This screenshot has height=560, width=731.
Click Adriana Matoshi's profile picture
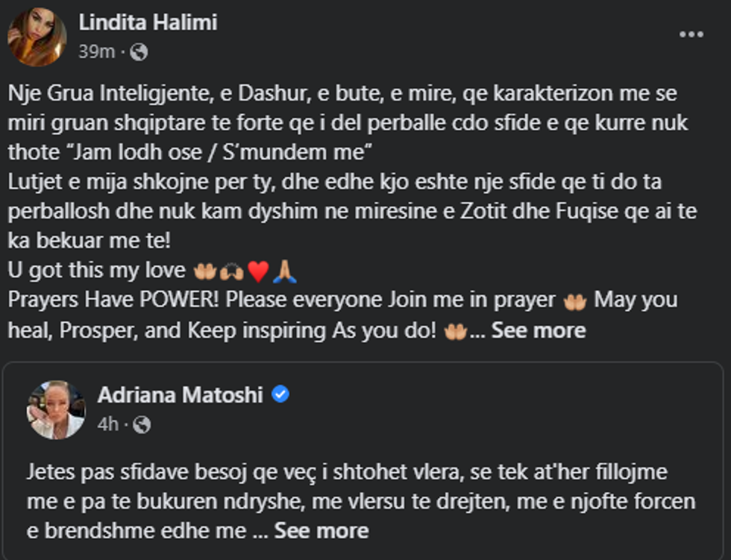[x=56, y=409]
